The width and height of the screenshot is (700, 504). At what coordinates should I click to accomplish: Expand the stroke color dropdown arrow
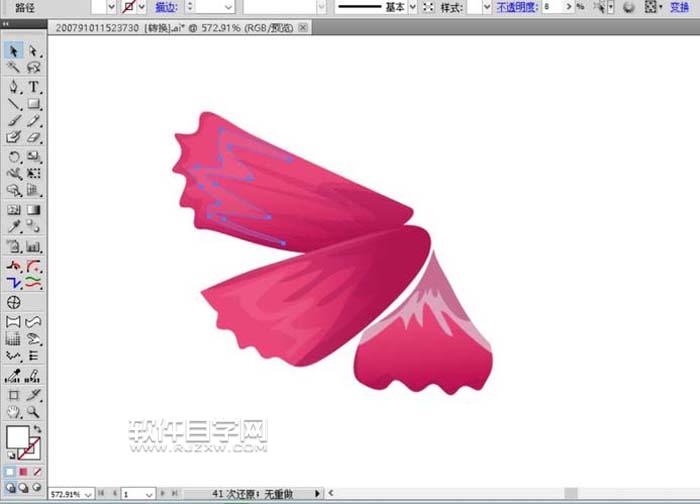(141, 7)
